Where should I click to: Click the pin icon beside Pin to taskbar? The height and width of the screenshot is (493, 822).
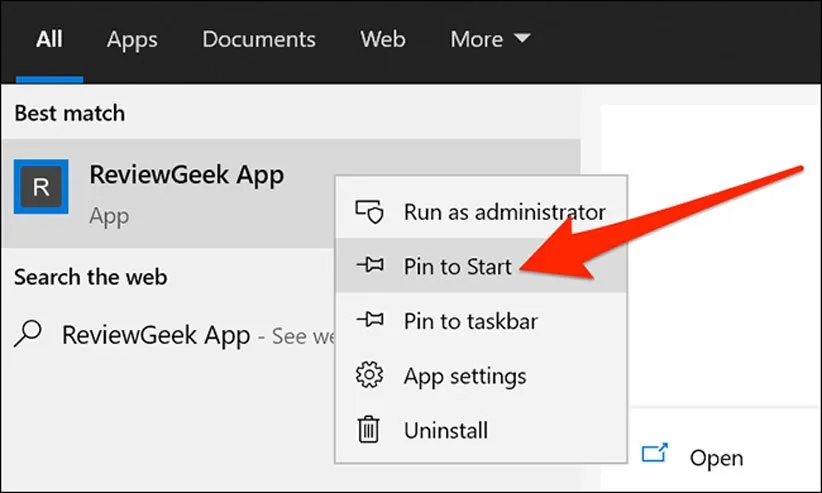(370, 322)
